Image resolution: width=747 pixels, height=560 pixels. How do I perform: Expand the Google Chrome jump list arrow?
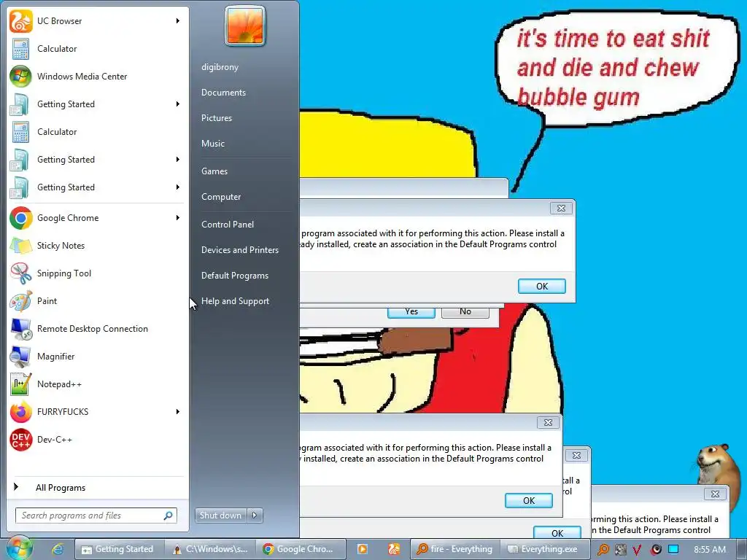pos(178,217)
